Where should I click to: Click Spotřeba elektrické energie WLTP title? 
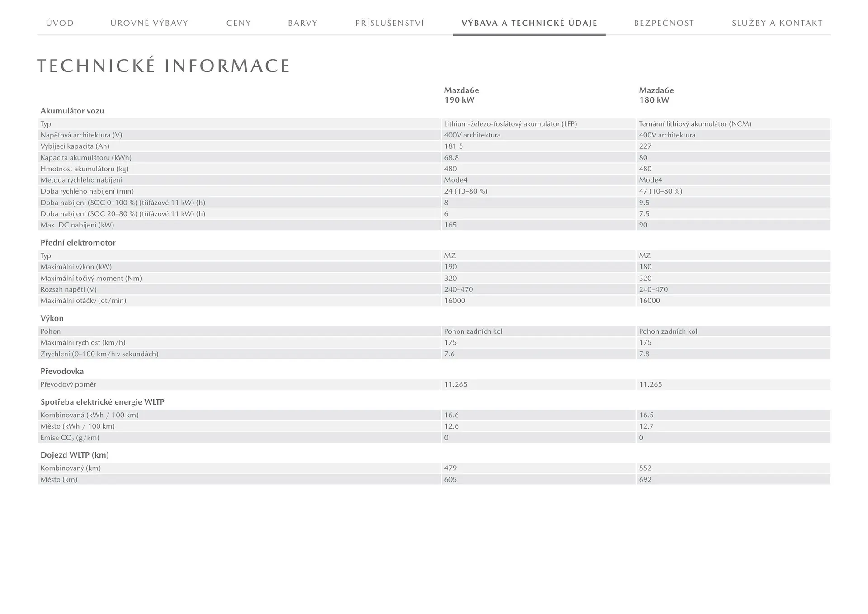(x=102, y=402)
